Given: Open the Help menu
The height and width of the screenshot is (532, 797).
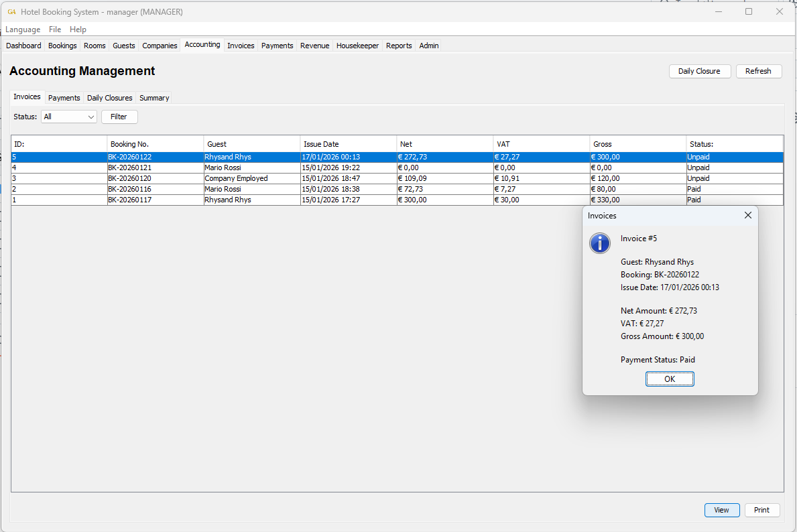Looking at the screenshot, I should click(x=78, y=29).
